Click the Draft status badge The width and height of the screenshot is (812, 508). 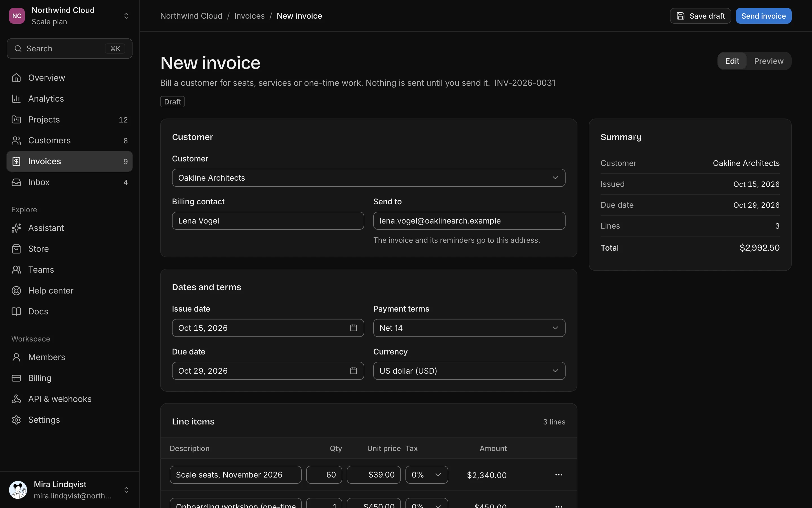tap(173, 102)
